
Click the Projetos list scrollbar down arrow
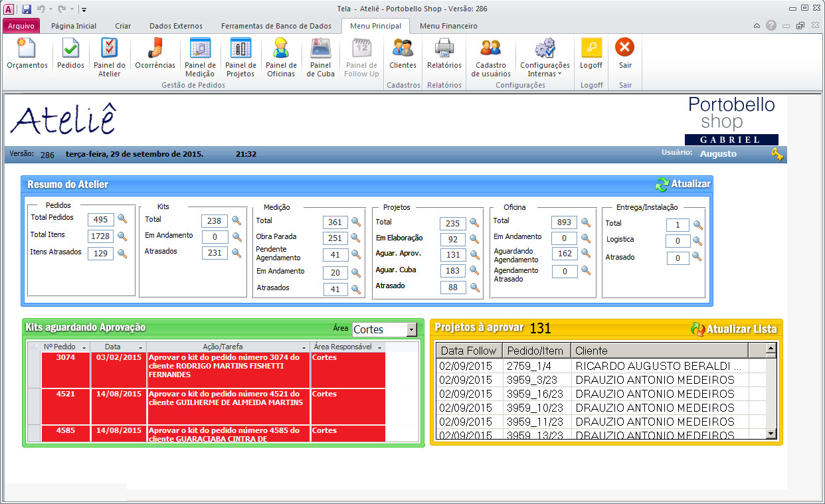(771, 434)
